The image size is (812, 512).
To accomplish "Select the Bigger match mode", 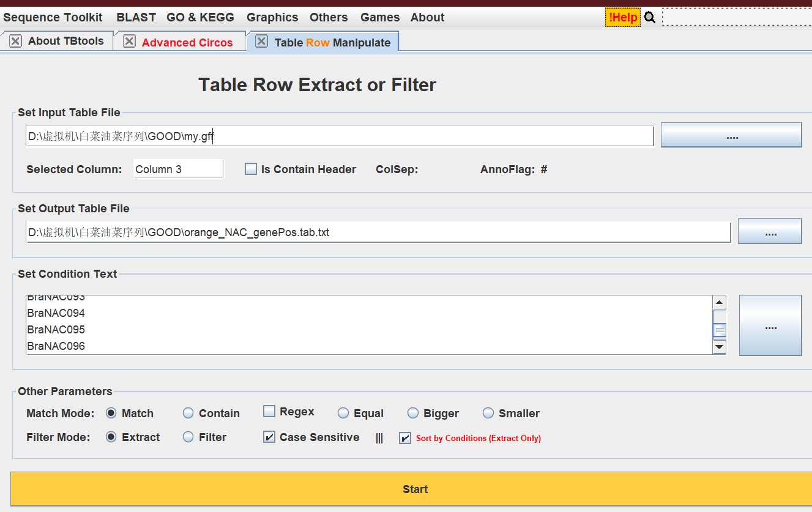I will point(413,413).
